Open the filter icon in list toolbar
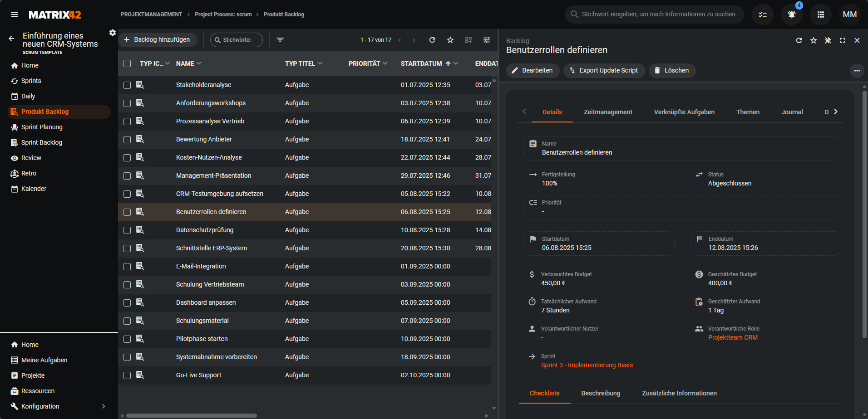Screen dimensions: 868x419 point(280,40)
